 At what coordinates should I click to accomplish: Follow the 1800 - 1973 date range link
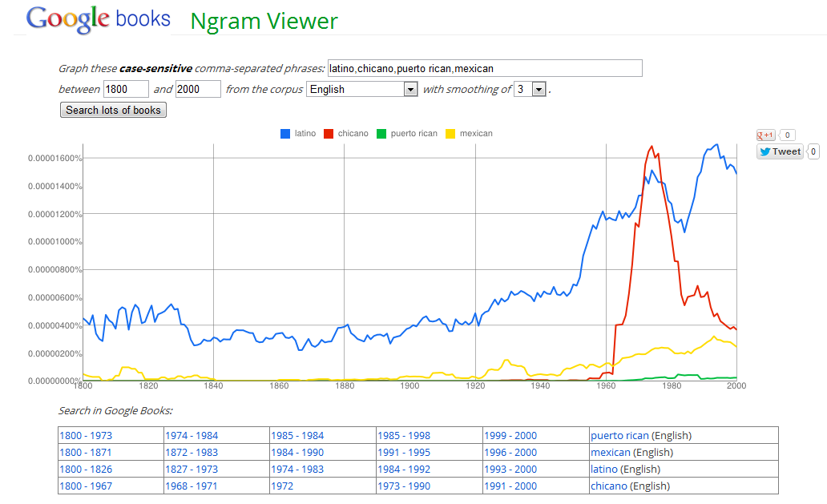tap(86, 436)
